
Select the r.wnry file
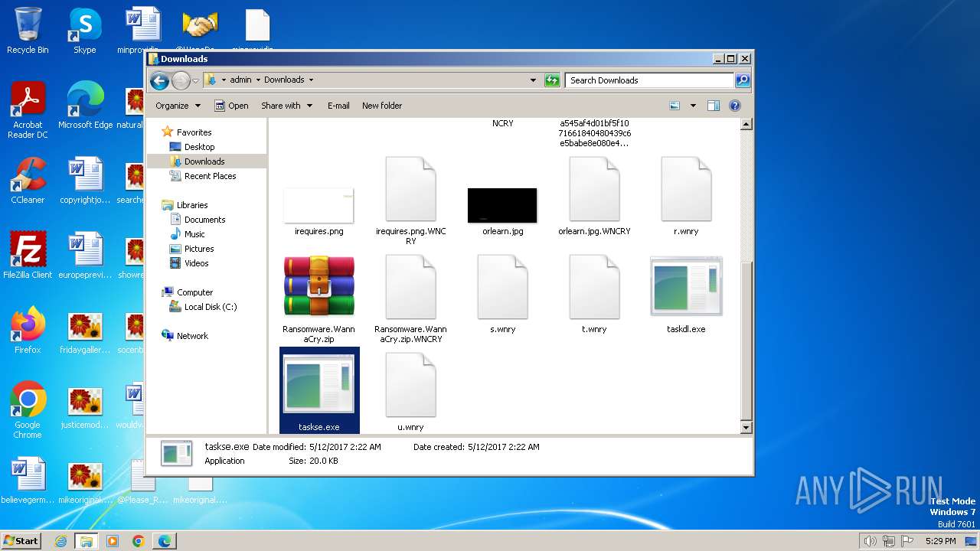tap(686, 197)
